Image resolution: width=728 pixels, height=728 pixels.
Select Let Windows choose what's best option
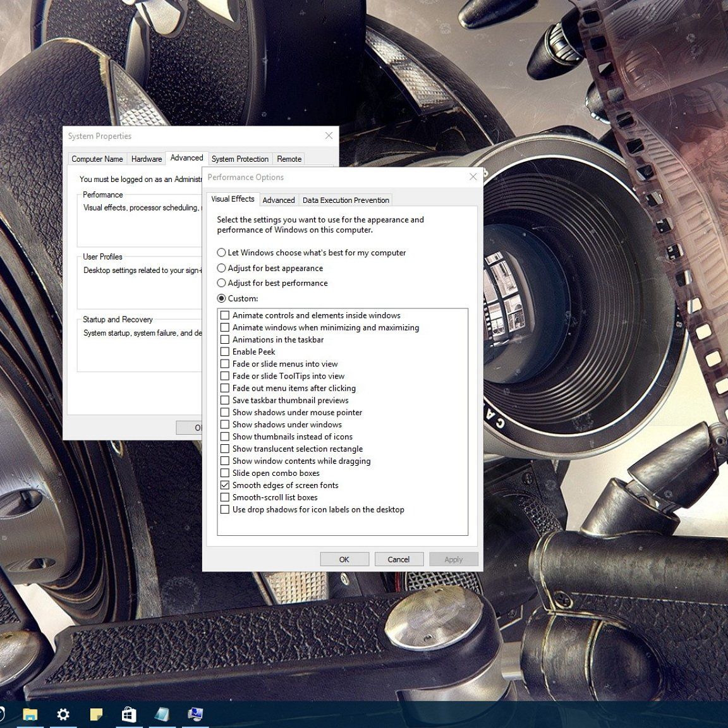point(221,253)
